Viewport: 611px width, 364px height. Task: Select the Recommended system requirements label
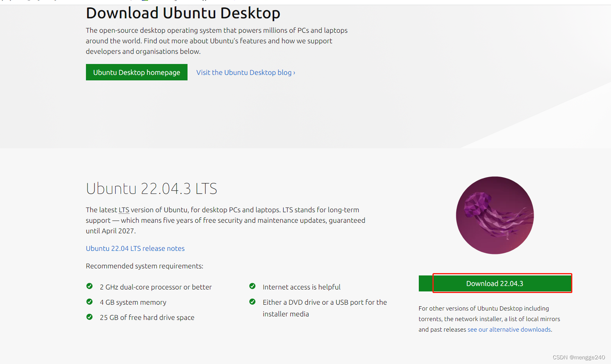click(144, 266)
